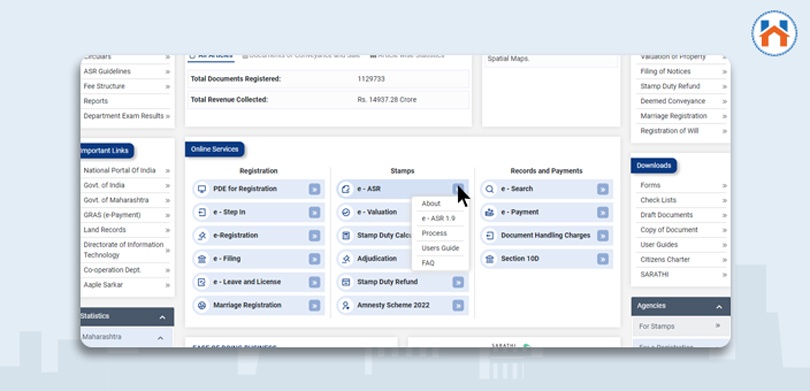Click the Marriage Registration circular icon

pos(201,305)
